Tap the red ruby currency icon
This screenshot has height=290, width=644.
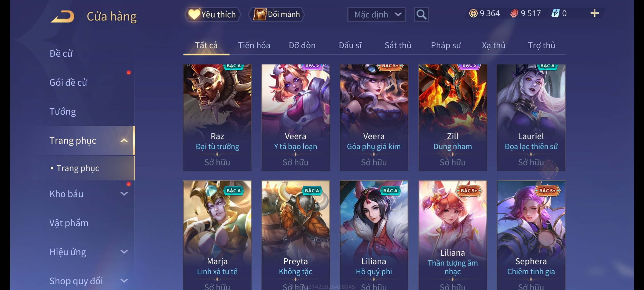click(514, 13)
